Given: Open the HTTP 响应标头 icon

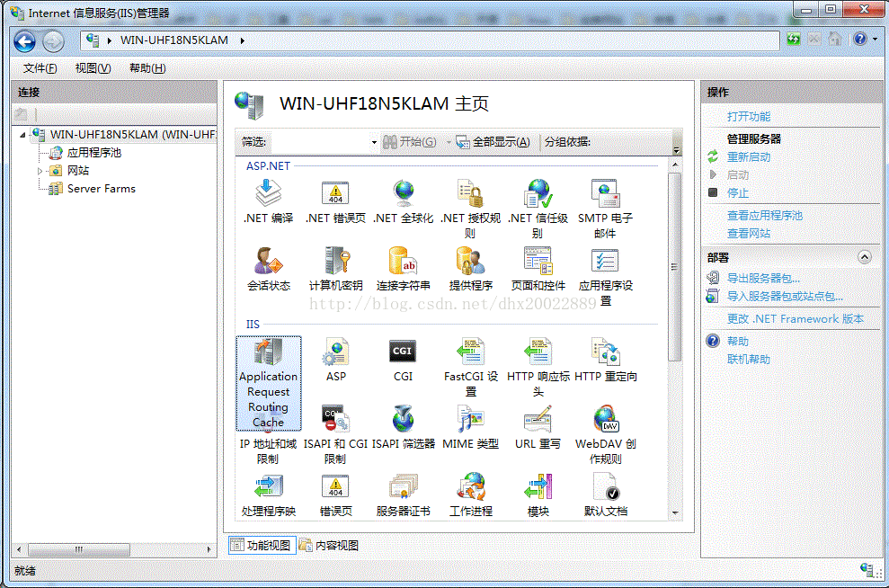Looking at the screenshot, I should [538, 352].
